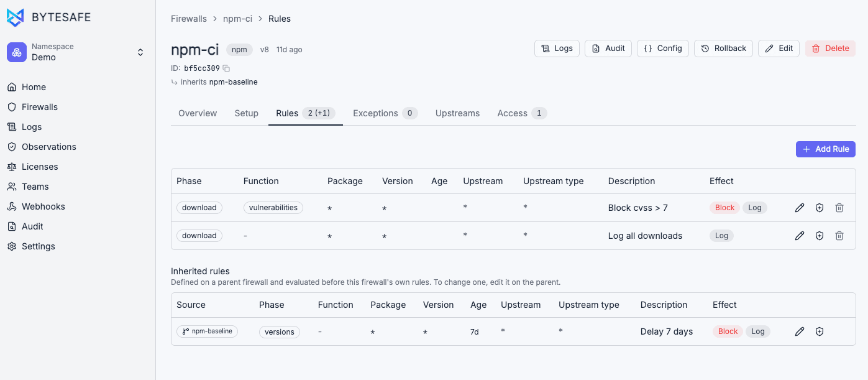The height and width of the screenshot is (380, 868).
Task: Click the npm-baseline source badge
Action: point(207,331)
